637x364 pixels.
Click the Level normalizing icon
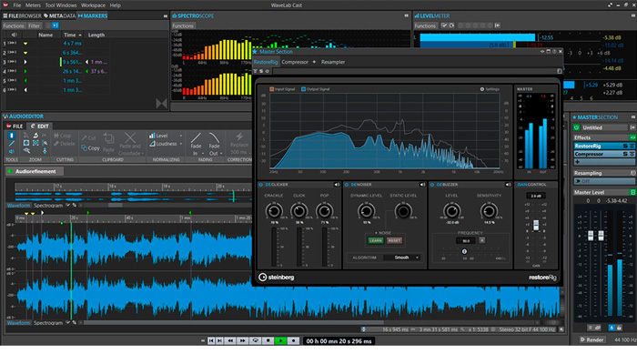(151, 136)
